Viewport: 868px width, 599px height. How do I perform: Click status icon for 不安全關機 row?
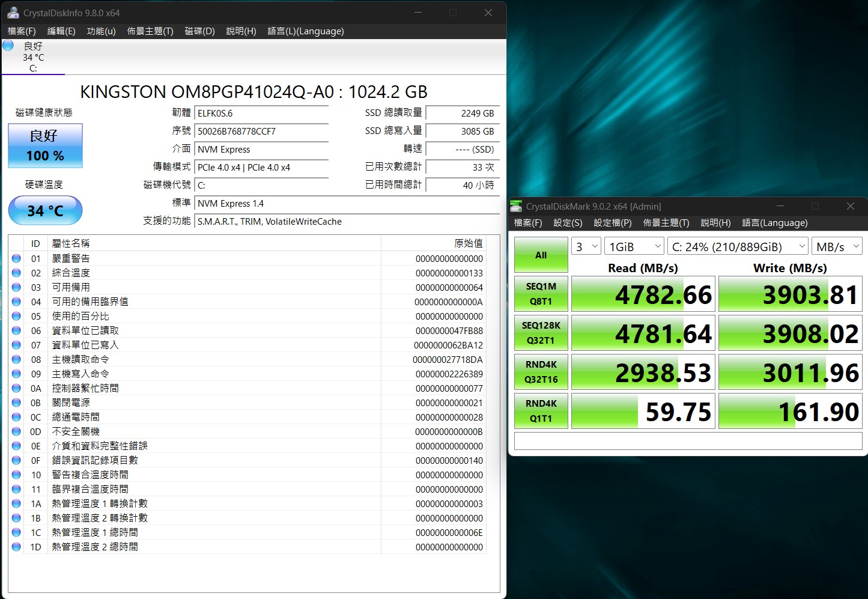pos(16,431)
